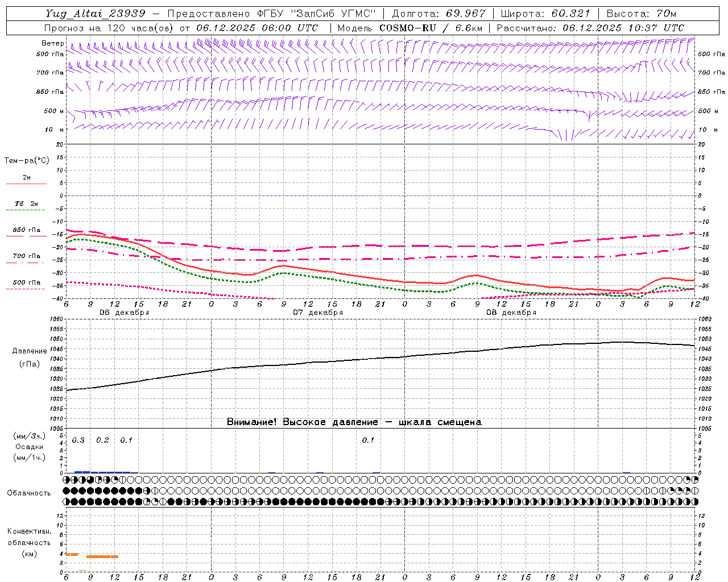The height and width of the screenshot is (582, 728).
Task: Select the precipitation value 0.3
Action: coord(78,440)
